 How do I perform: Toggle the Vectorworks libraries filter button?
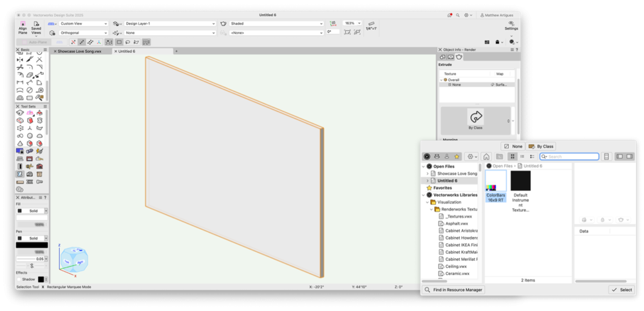click(427, 156)
